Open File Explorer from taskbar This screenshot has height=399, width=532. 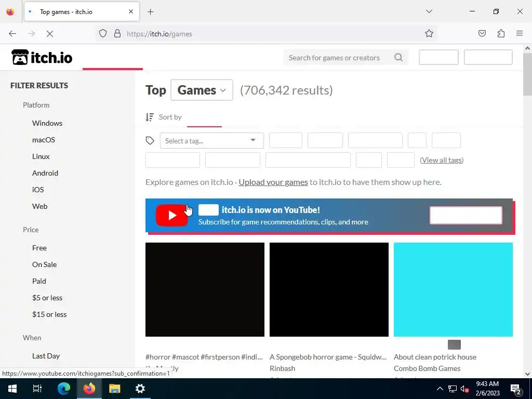pos(115,389)
